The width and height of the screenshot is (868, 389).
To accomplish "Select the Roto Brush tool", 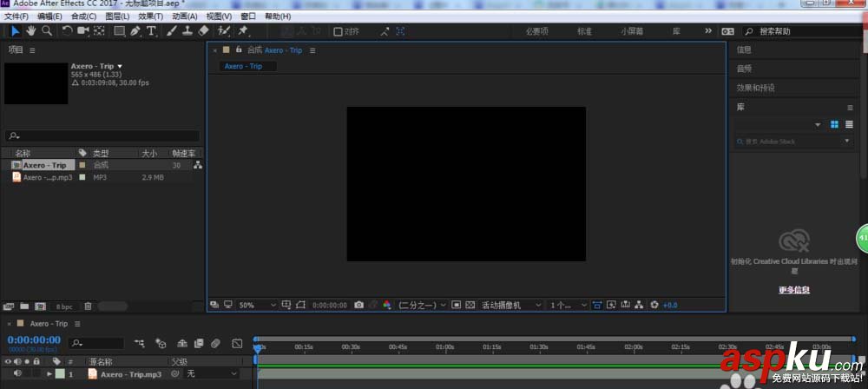I will coord(224,31).
